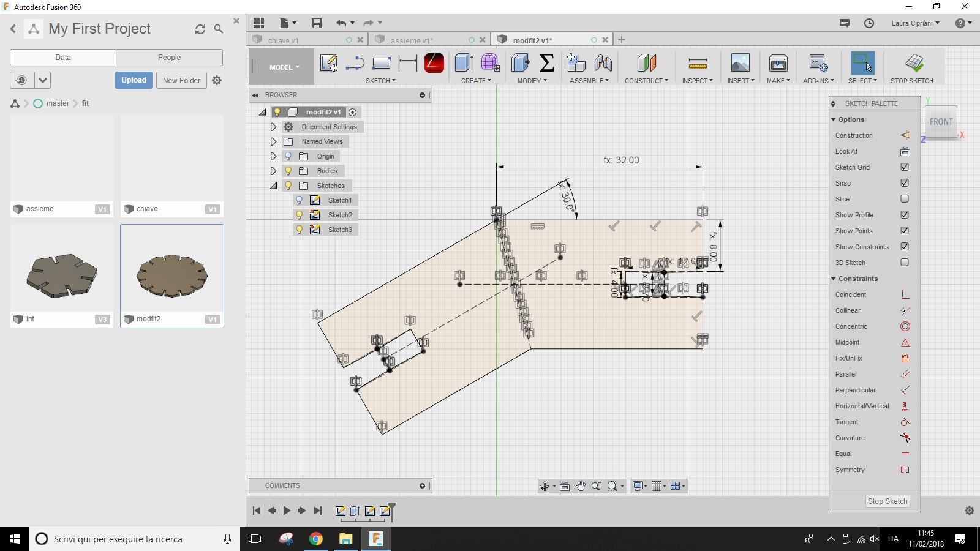Toggle the Snap checkbox

point(905,183)
